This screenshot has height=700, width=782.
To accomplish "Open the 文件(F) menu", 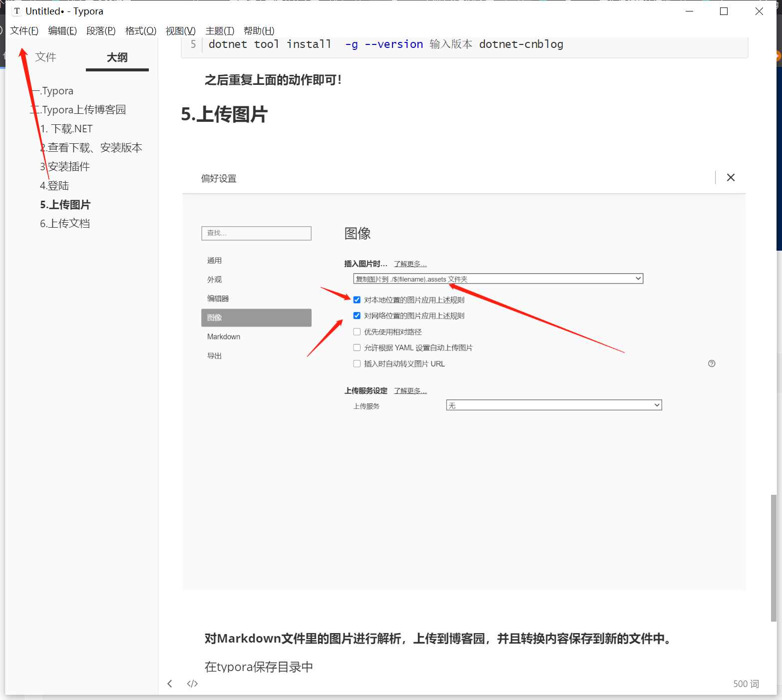I will point(24,31).
